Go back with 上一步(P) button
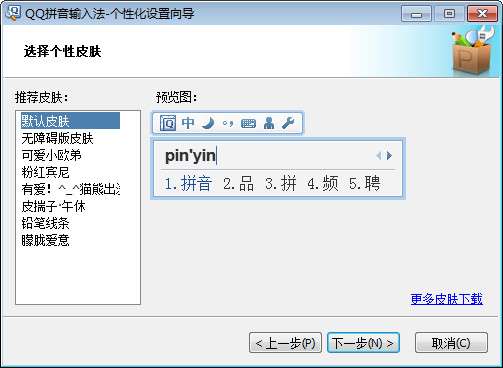 coord(285,343)
